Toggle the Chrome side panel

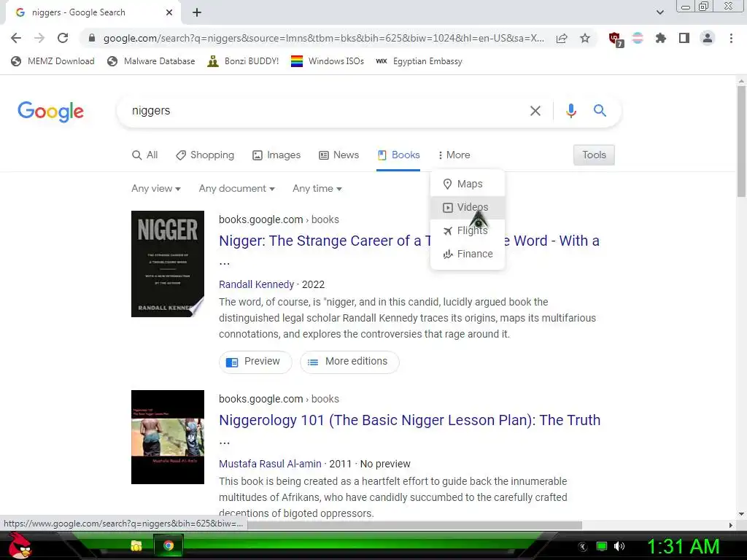pos(684,38)
